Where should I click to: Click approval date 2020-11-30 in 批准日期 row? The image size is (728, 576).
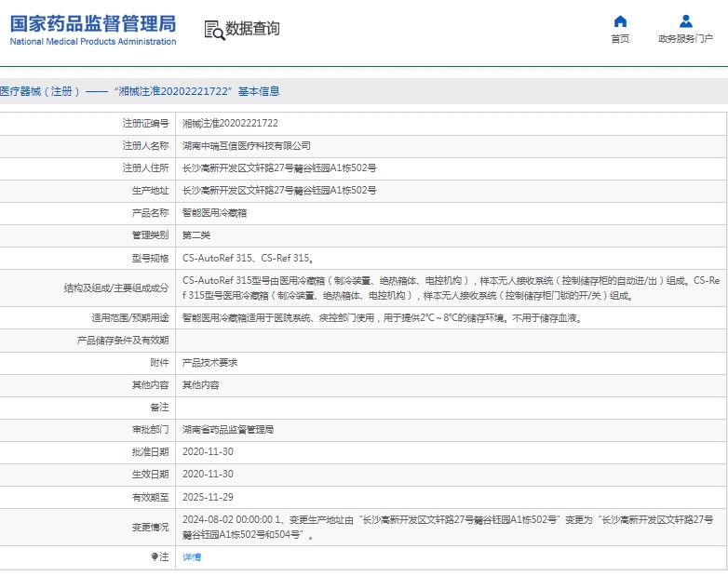tap(208, 452)
